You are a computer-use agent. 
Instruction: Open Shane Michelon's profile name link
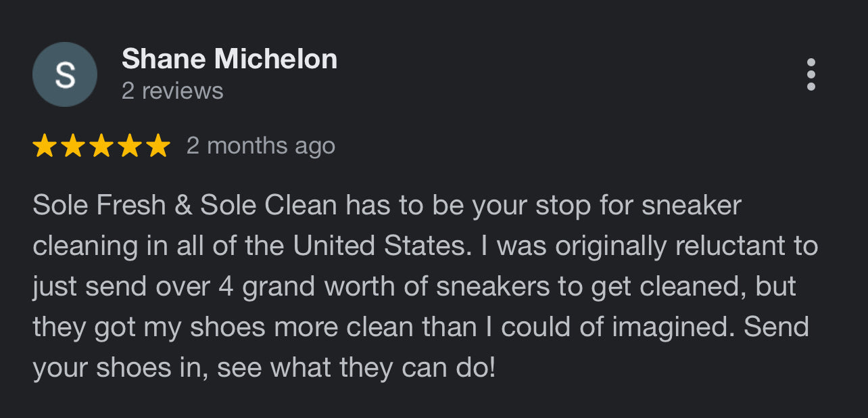click(229, 60)
